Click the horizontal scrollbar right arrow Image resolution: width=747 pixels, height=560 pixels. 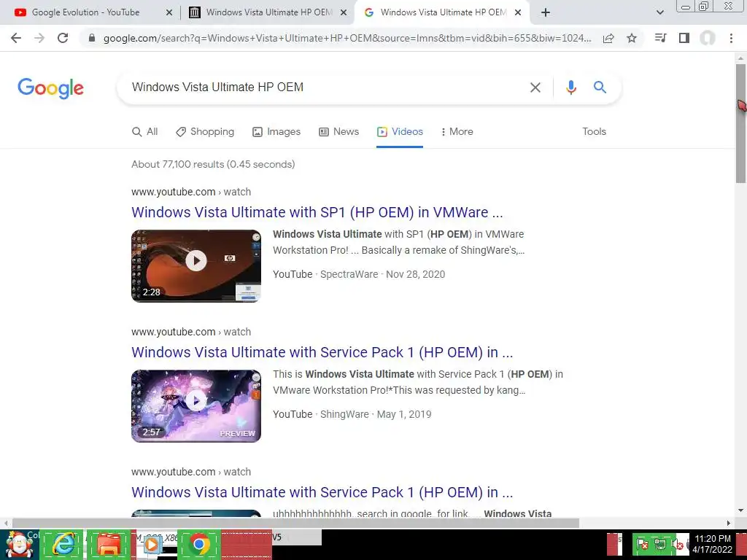pos(729,523)
